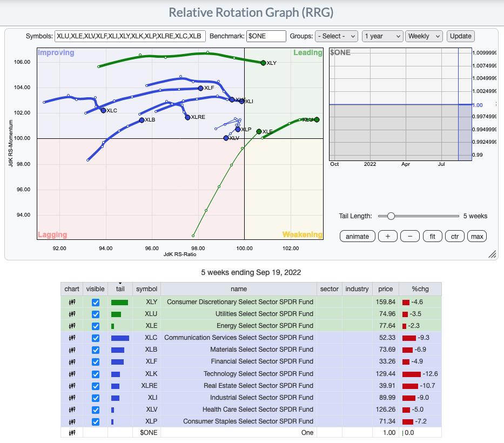This screenshot has height=443, width=504.
Task: Click the resize grip icon at chart corner
Action: click(x=492, y=254)
